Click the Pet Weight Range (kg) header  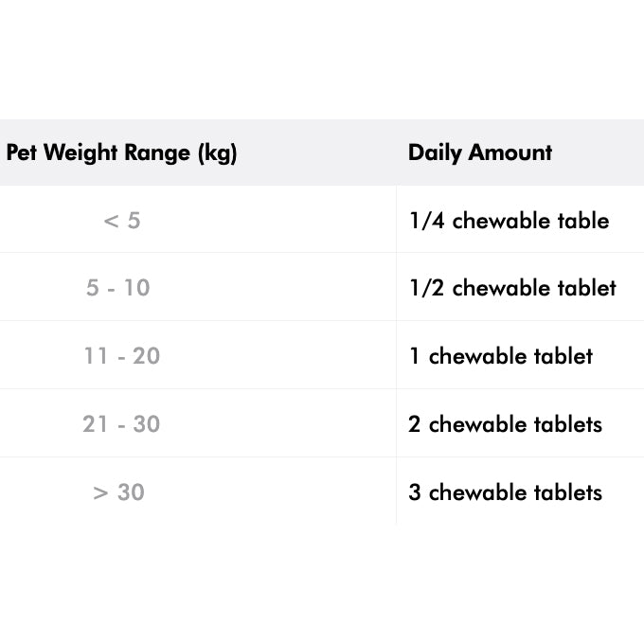[121, 152]
